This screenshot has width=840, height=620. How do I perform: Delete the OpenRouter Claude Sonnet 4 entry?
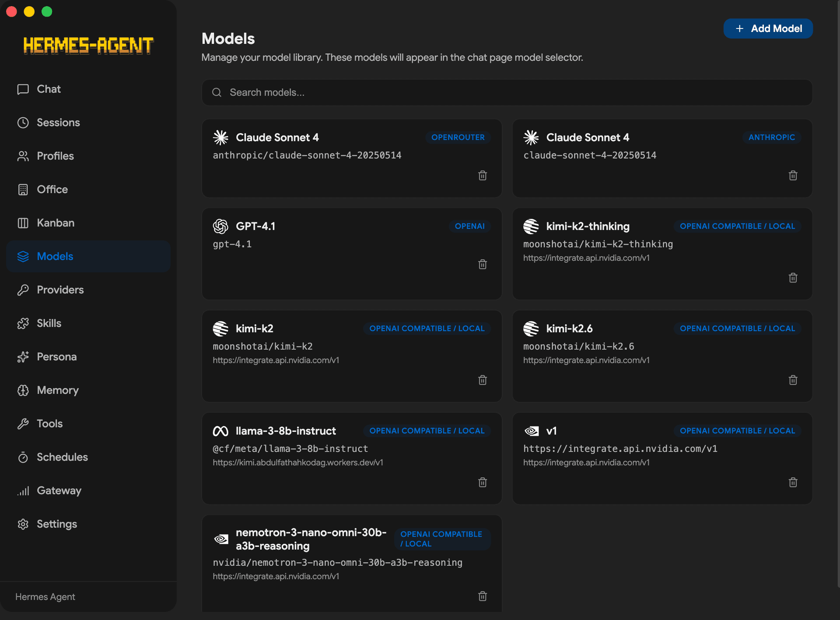point(483,176)
